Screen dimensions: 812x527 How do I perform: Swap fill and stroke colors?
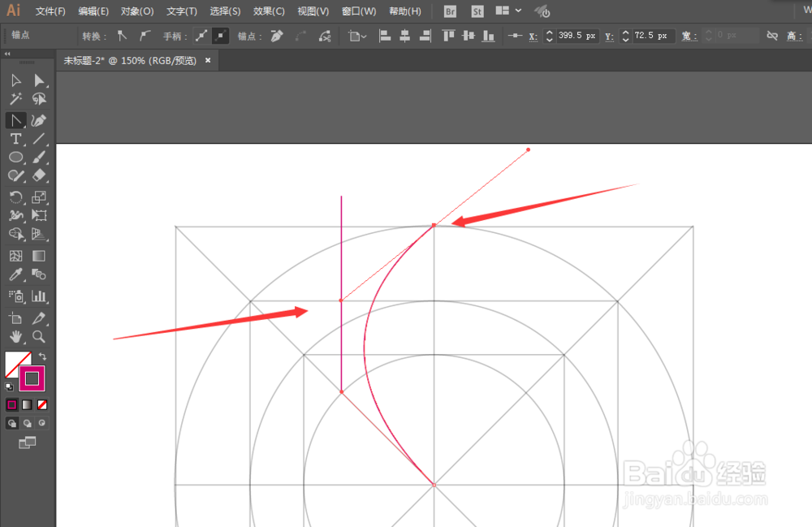click(42, 356)
